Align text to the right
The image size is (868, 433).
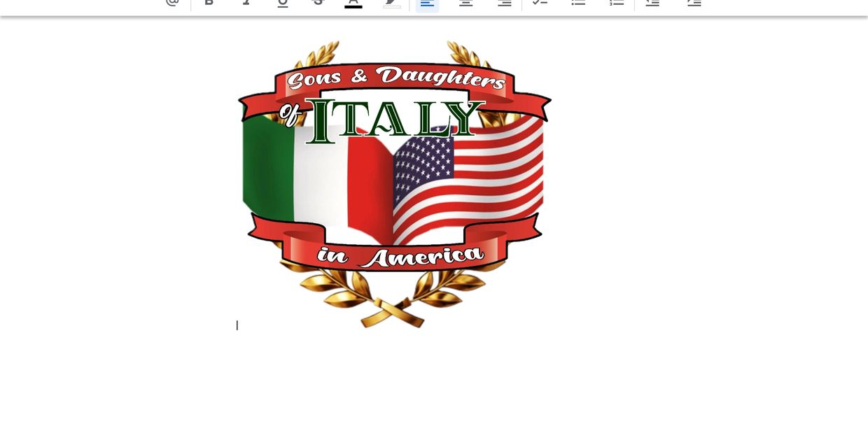(504, 3)
